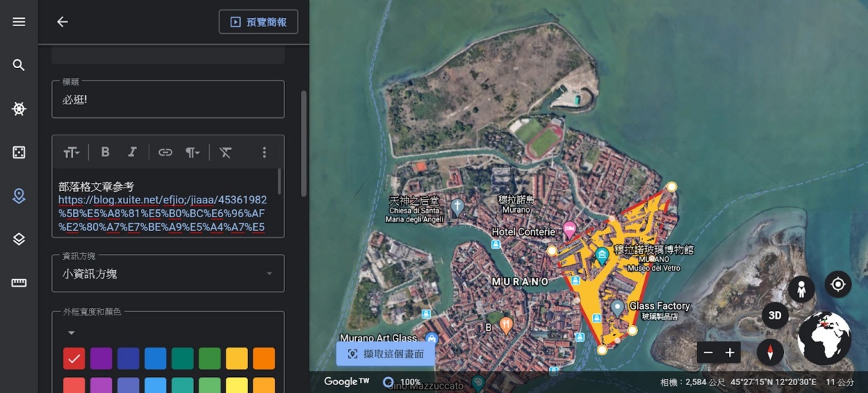Toggle bold text formatting
Screen dimensions: 868x393
tap(106, 152)
